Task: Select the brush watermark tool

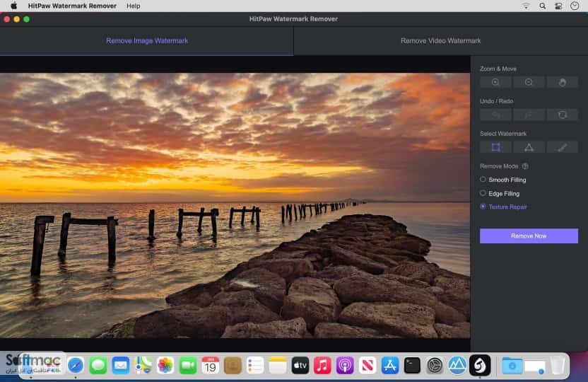Action: pos(562,147)
